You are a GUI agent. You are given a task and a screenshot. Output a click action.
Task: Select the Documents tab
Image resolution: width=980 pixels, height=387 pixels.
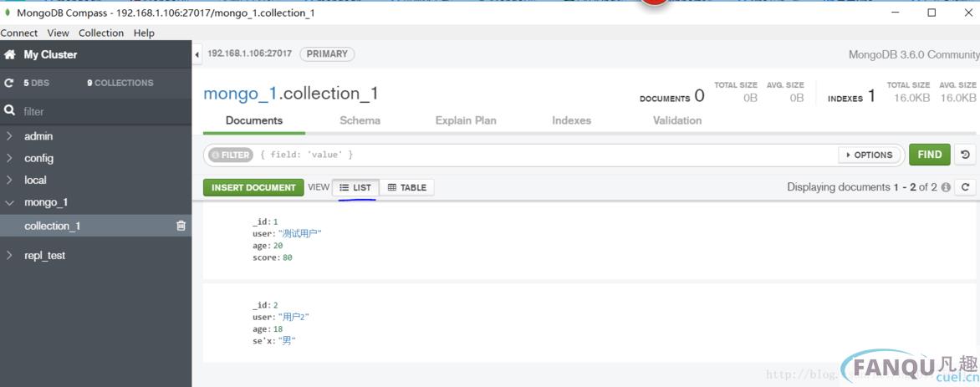(x=253, y=120)
